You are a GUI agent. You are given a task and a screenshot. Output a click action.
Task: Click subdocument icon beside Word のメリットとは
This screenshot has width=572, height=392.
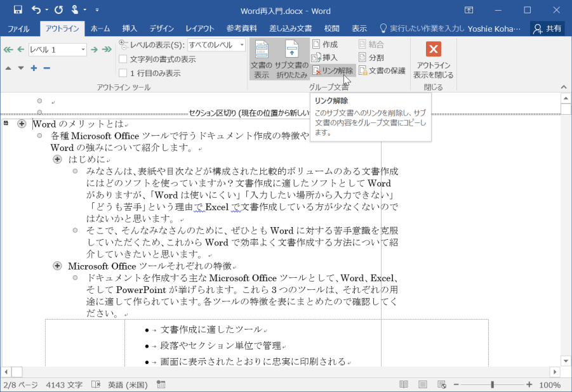point(6,123)
